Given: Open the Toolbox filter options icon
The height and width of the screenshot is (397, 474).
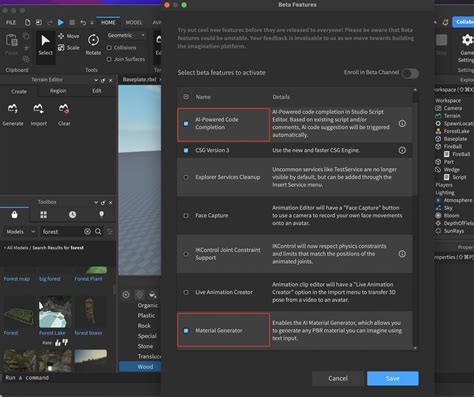Looking at the screenshot, I should point(110,231).
